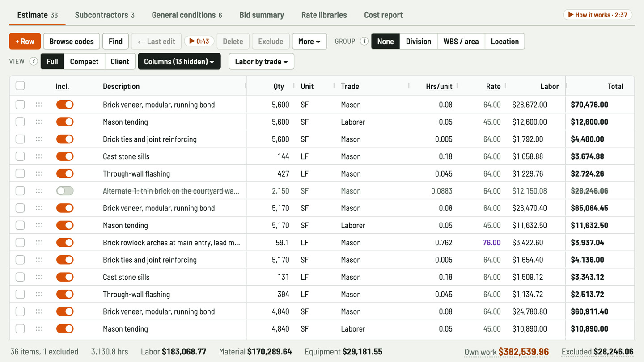Switch to Client view

pos(120,61)
